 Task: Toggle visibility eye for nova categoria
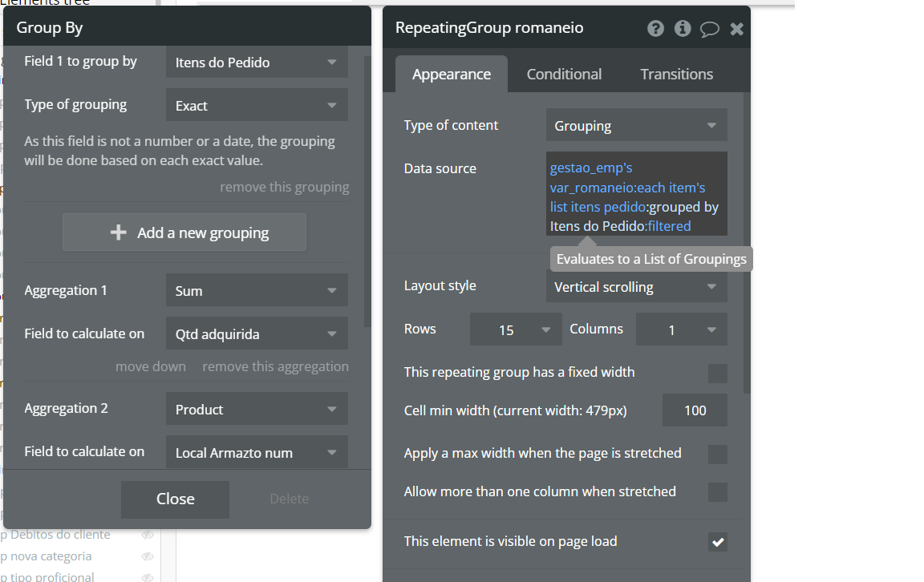click(148, 556)
